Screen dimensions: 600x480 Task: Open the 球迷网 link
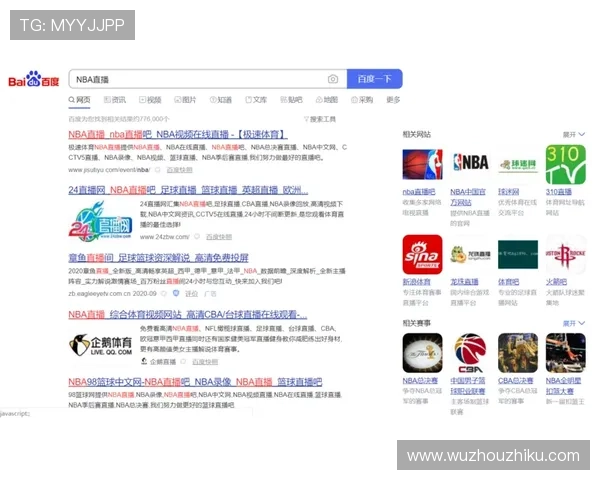pos(509,192)
